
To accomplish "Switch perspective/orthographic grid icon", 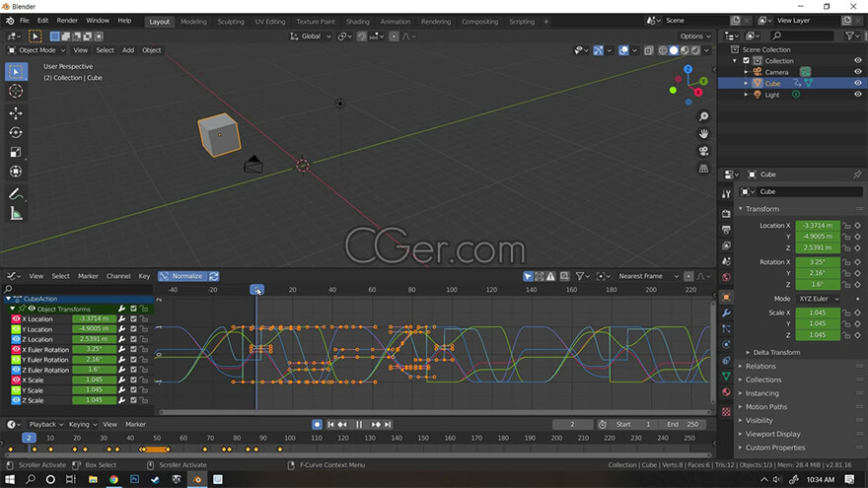I will (703, 169).
